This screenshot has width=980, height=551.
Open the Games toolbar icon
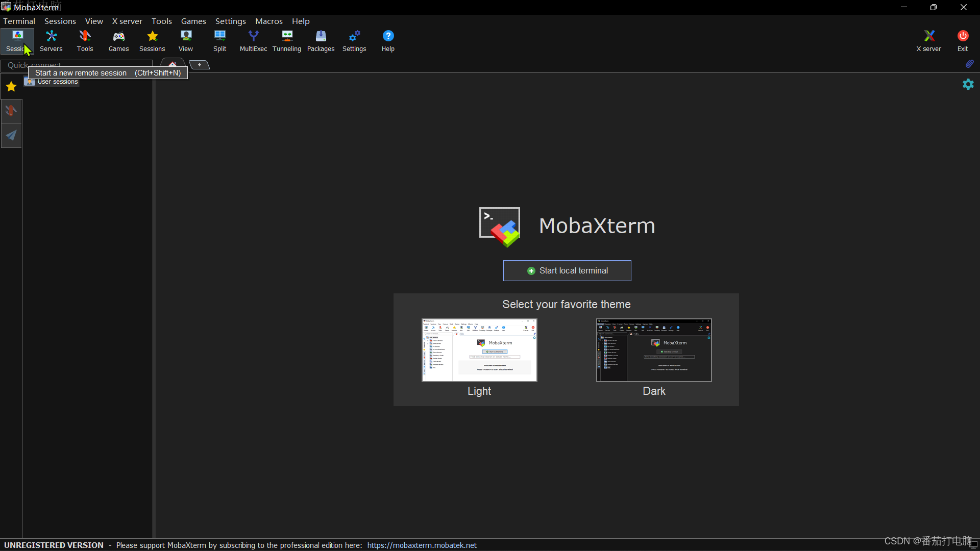[118, 41]
